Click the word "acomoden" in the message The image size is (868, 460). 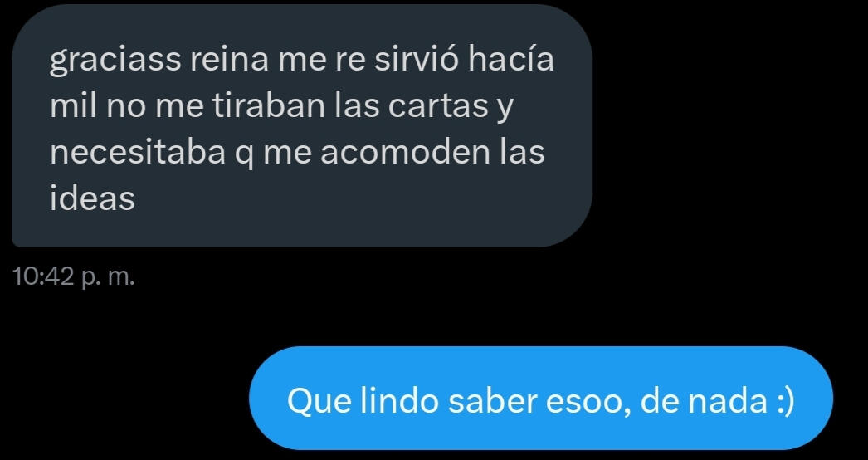click(405, 153)
